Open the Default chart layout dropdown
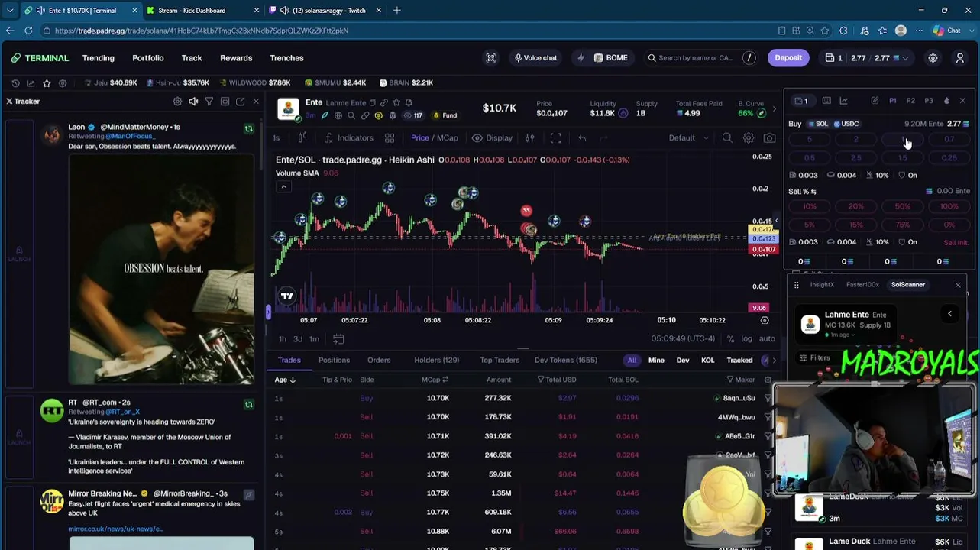Viewport: 980px width, 550px height. pyautogui.click(x=688, y=138)
